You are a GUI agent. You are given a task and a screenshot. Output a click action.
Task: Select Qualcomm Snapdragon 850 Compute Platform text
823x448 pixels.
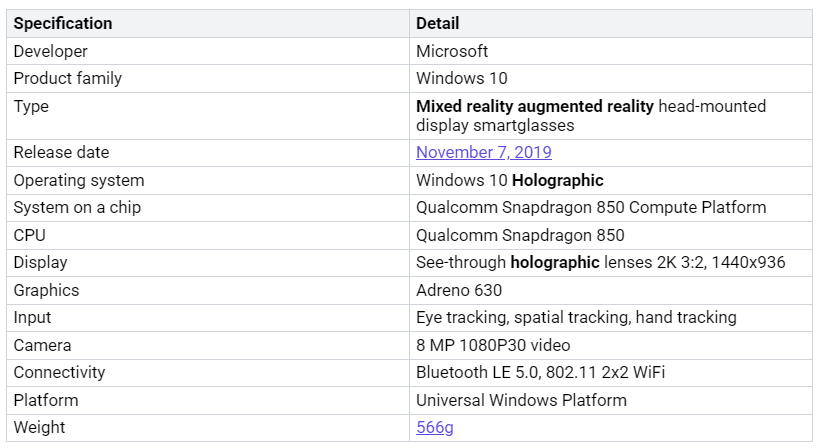[x=591, y=207]
